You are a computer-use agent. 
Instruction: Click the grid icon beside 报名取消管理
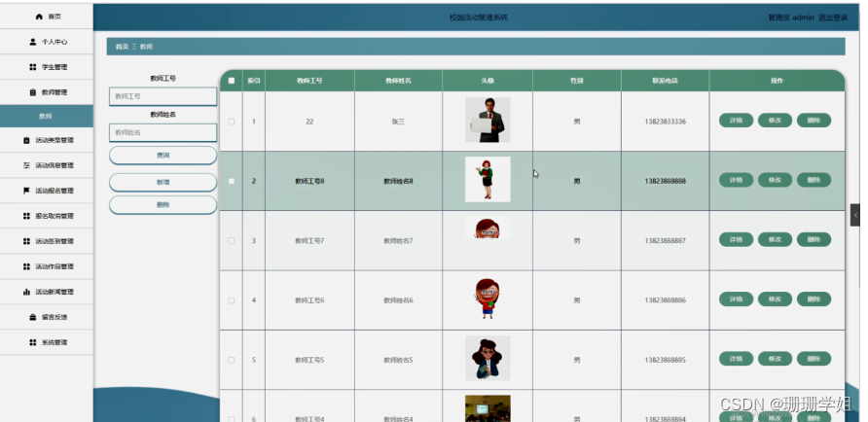[x=26, y=216]
